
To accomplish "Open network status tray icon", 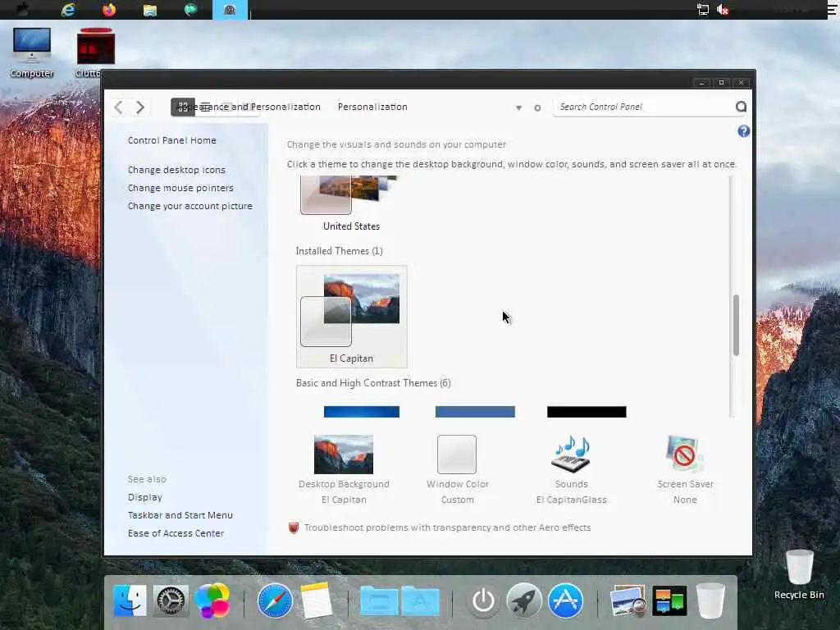I will tap(702, 10).
